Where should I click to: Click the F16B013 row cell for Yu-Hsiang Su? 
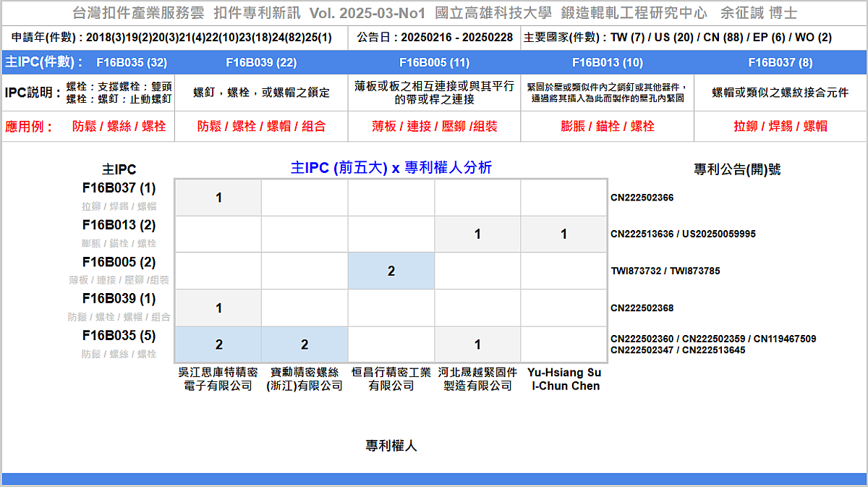[x=563, y=234]
